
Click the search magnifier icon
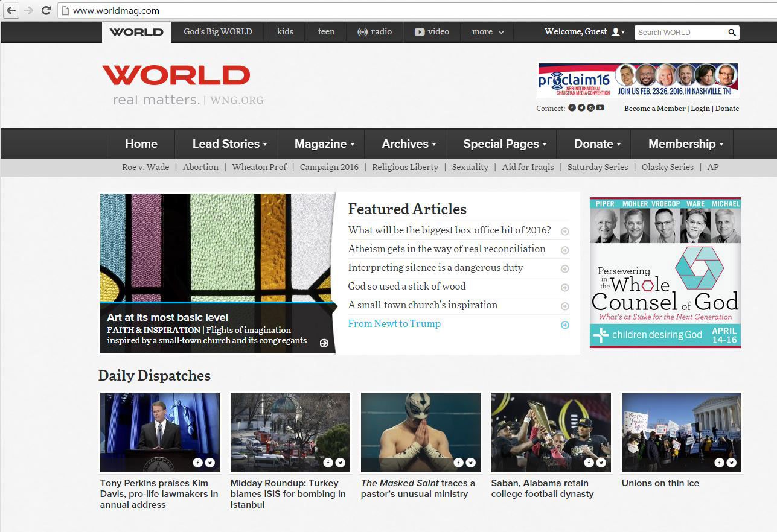[x=732, y=33]
